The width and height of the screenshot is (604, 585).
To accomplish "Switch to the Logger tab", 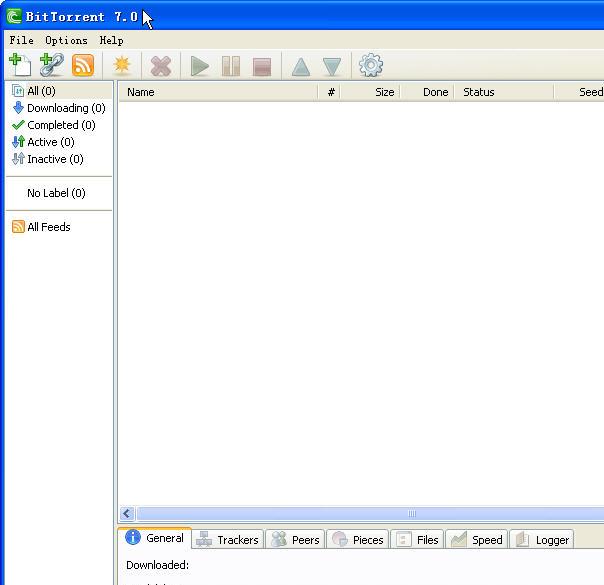I will (542, 540).
